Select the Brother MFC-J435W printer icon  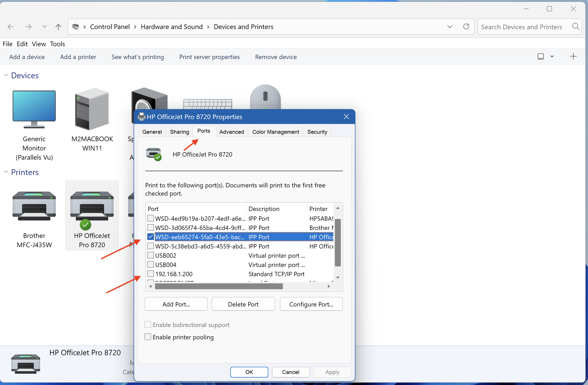34,206
